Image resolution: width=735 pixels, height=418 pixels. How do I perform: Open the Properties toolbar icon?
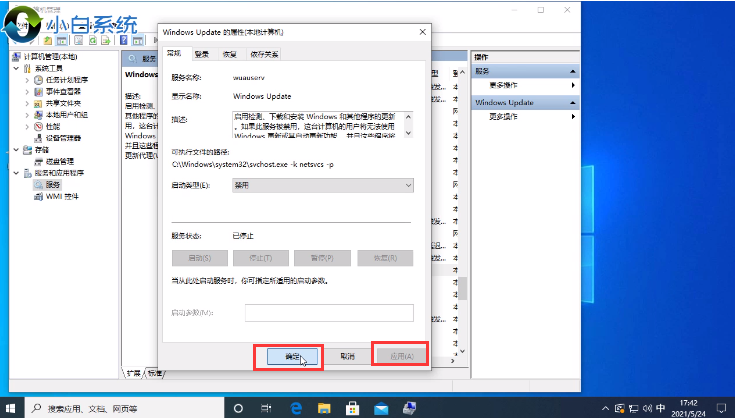pos(79,40)
